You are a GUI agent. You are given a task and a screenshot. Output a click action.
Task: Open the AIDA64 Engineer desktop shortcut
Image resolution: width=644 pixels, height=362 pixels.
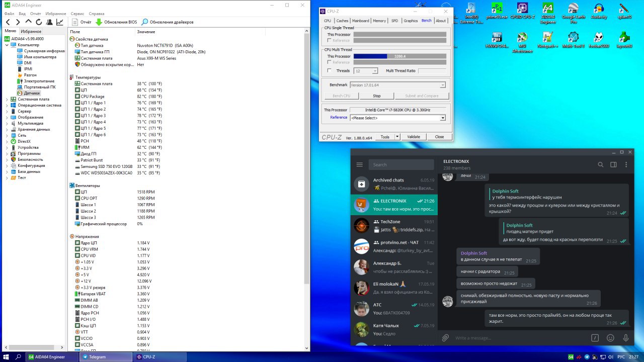548,13
